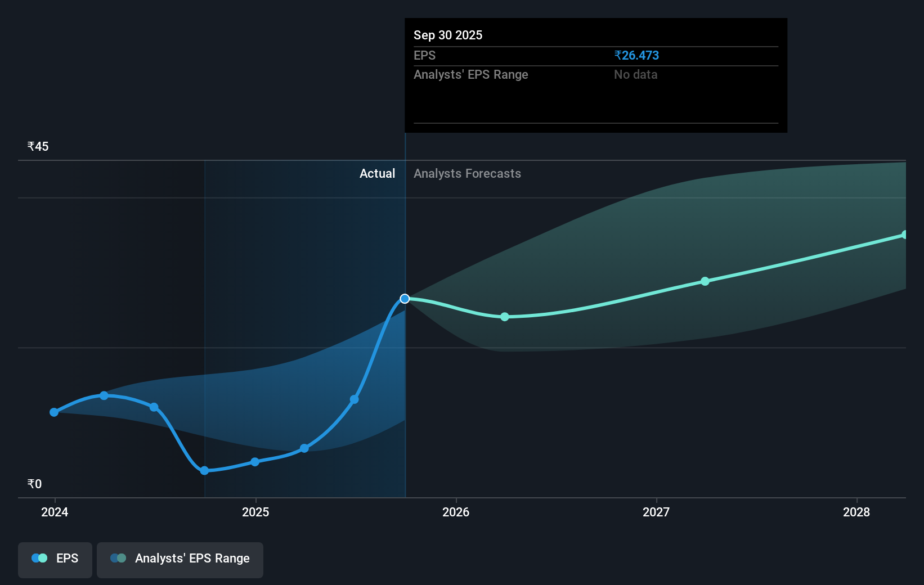
Task: Click the EPS legend icon
Action: (x=38, y=557)
